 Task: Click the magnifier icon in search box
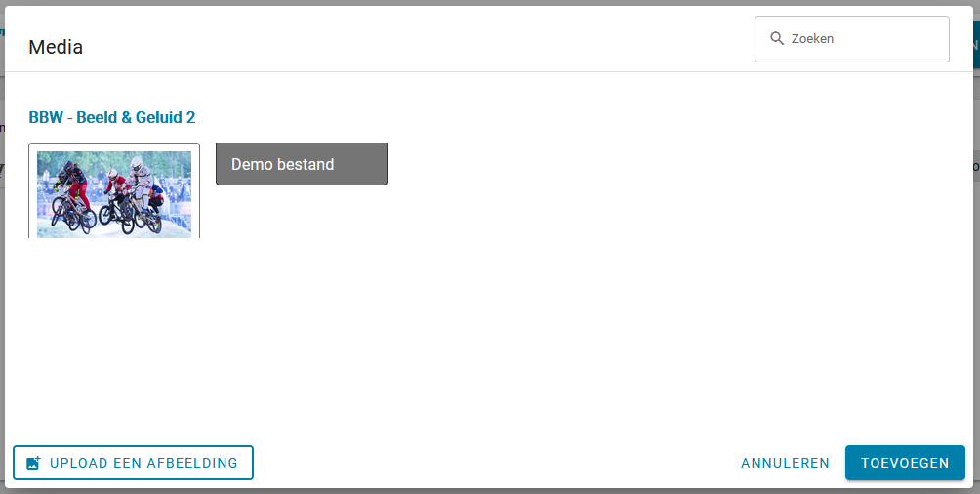777,39
